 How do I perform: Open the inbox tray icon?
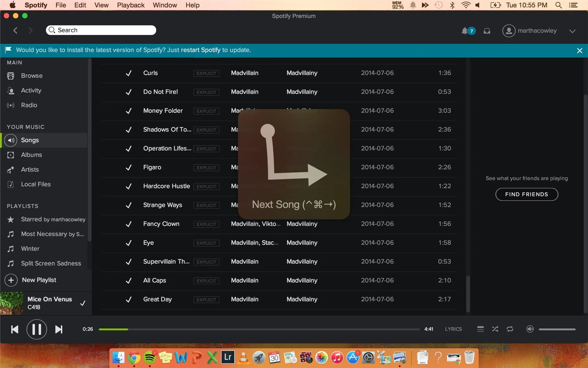[487, 31]
